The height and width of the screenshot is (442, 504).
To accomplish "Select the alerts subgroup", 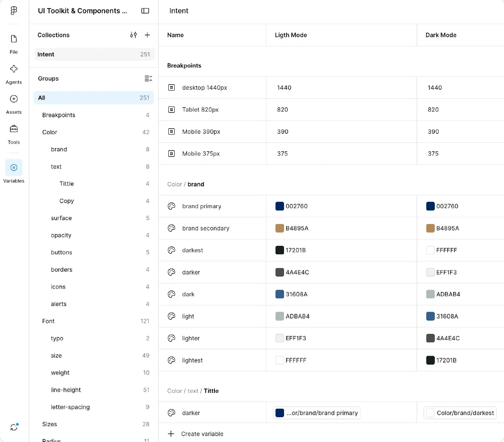I will (x=94, y=304).
